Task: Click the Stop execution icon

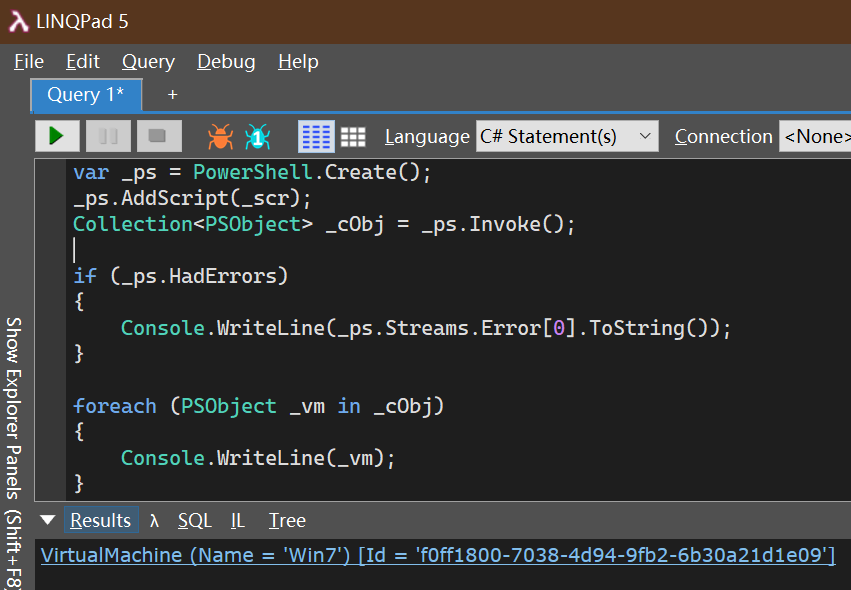Action: (159, 136)
